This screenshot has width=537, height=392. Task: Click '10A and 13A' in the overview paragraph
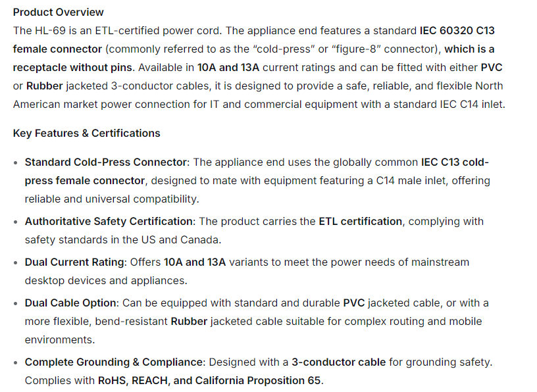point(229,67)
